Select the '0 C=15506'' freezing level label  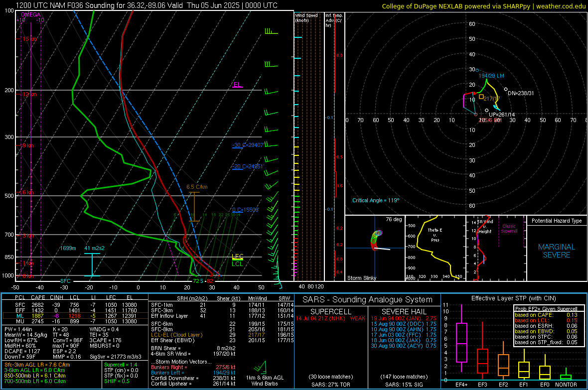[246, 210]
